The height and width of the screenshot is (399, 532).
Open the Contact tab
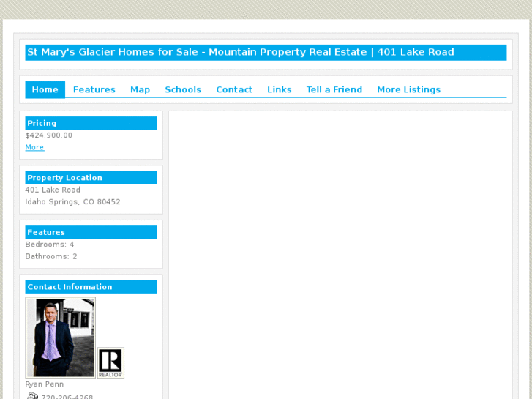(x=234, y=89)
